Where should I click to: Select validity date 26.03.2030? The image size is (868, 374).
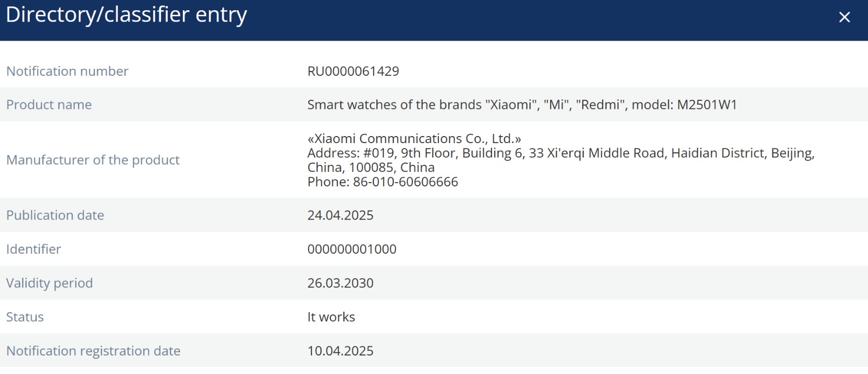point(340,283)
